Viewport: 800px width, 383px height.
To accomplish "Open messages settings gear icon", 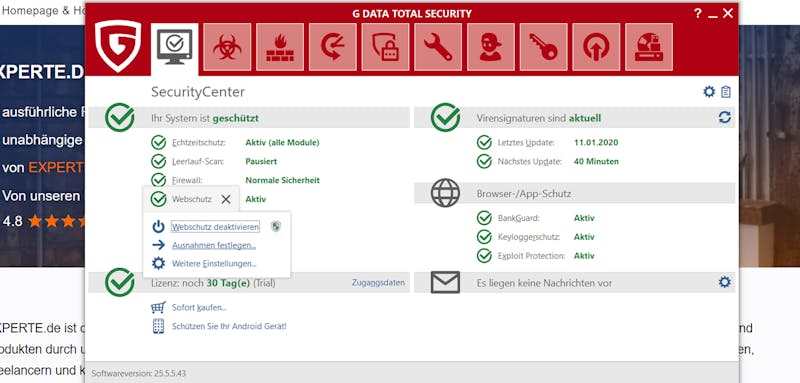I will click(x=724, y=282).
